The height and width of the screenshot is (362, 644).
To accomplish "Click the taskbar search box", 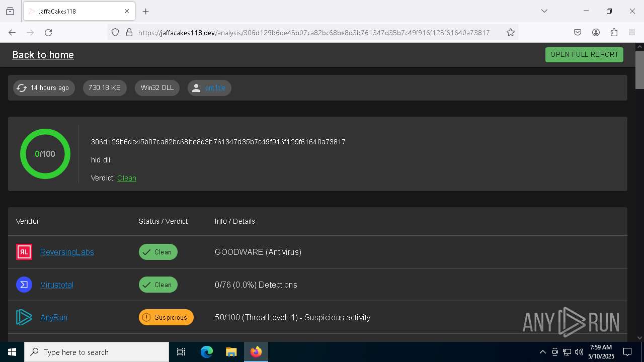I will pyautogui.click(x=97, y=352).
